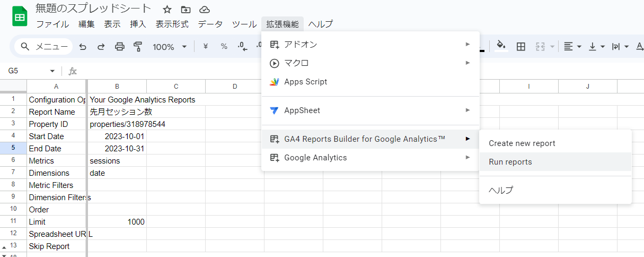This screenshot has height=257, width=644.
Task: Expand the Google Analytics submenu
Action: [x=370, y=158]
